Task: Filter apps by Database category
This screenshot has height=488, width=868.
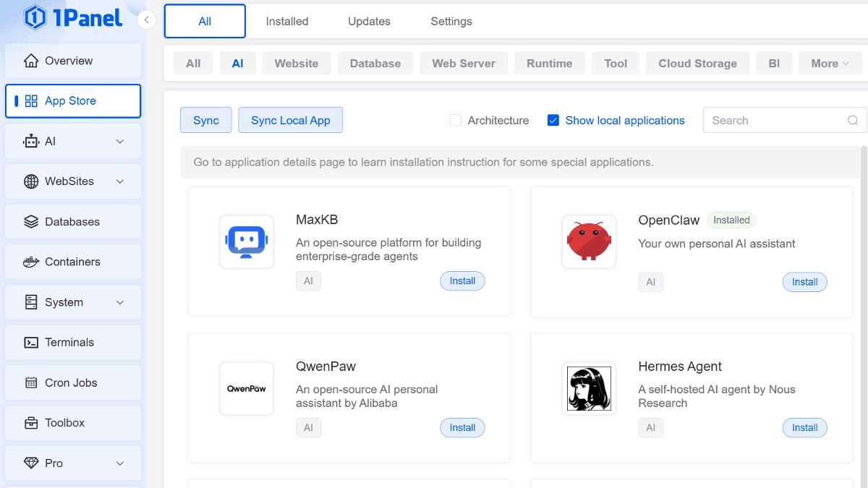Action: (x=375, y=64)
